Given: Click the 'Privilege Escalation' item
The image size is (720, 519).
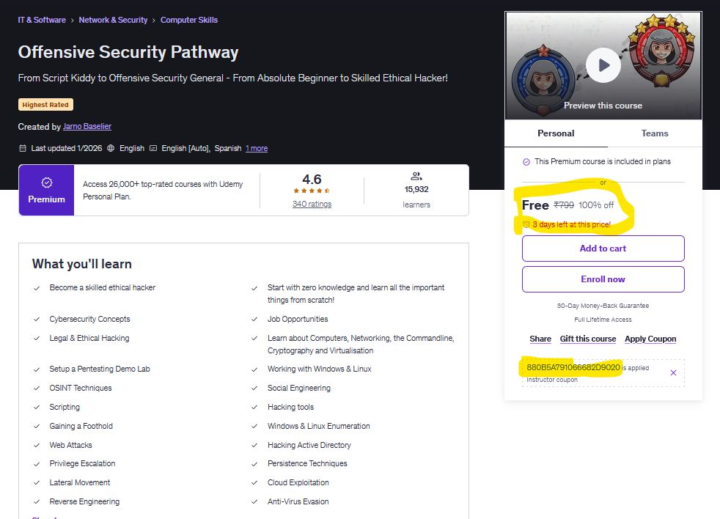Looking at the screenshot, I should pyautogui.click(x=82, y=463).
